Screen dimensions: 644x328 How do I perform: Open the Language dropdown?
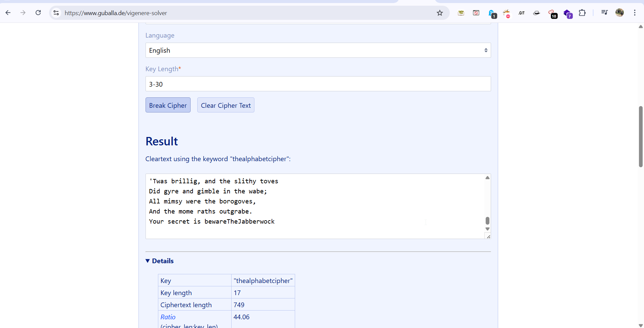(x=318, y=50)
